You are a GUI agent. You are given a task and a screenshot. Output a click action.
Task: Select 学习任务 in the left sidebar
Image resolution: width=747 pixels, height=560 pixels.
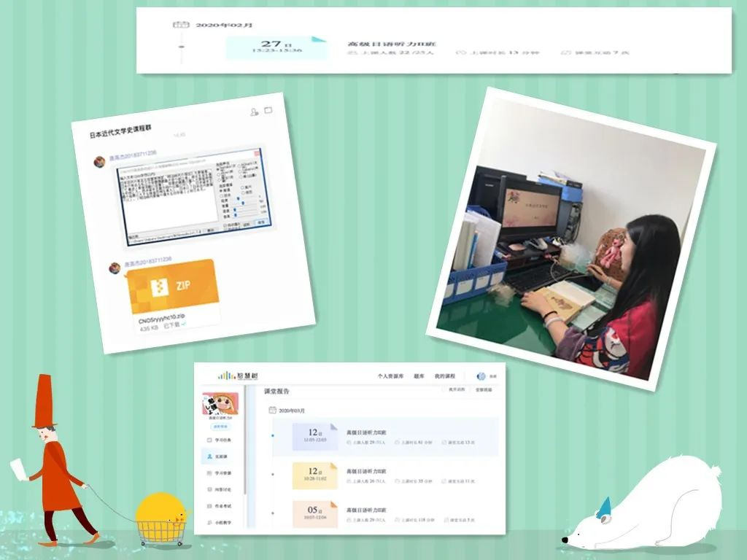point(222,440)
